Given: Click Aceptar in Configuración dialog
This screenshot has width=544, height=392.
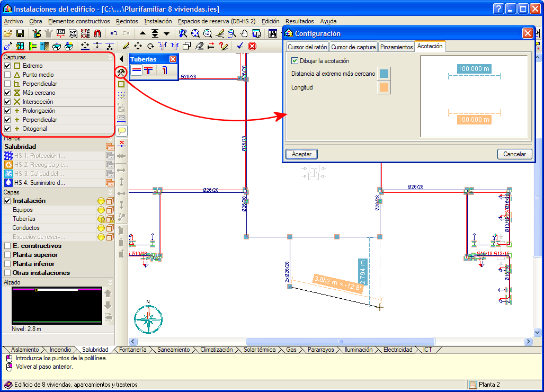Looking at the screenshot, I should point(301,154).
